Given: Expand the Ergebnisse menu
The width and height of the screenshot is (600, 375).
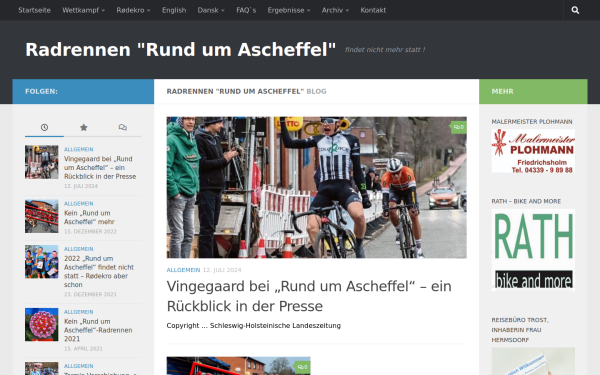Looking at the screenshot, I should [x=289, y=10].
